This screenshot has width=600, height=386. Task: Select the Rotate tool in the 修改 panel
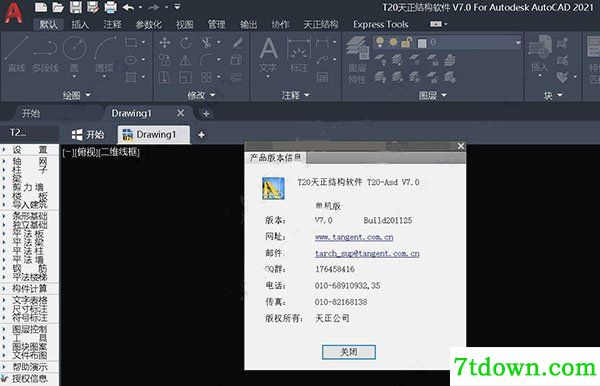pyautogui.click(x=186, y=42)
